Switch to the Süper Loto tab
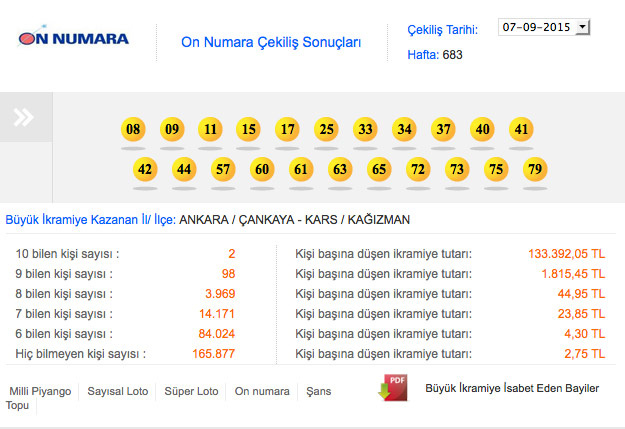625x429 pixels. click(x=191, y=391)
